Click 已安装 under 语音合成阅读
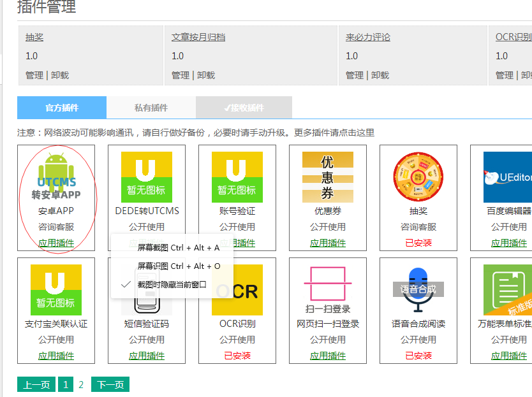Image resolution: width=532 pixels, height=397 pixels. coord(418,356)
